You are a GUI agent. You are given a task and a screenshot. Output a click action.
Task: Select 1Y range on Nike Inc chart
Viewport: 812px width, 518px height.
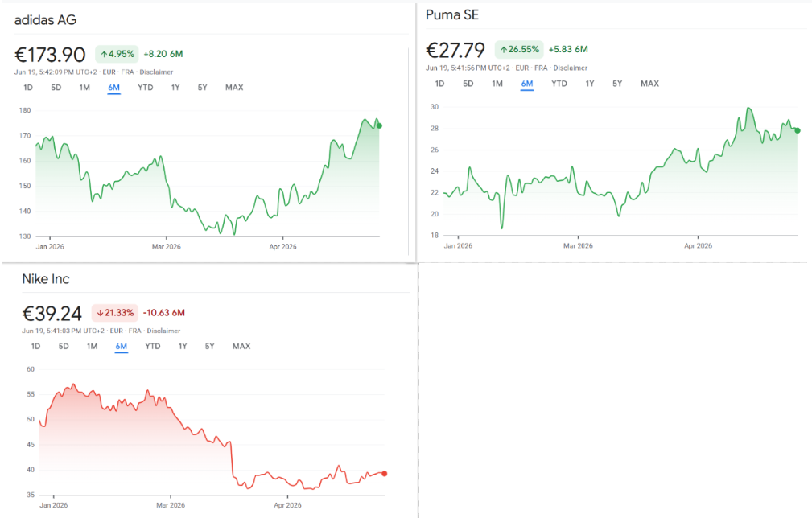click(183, 346)
